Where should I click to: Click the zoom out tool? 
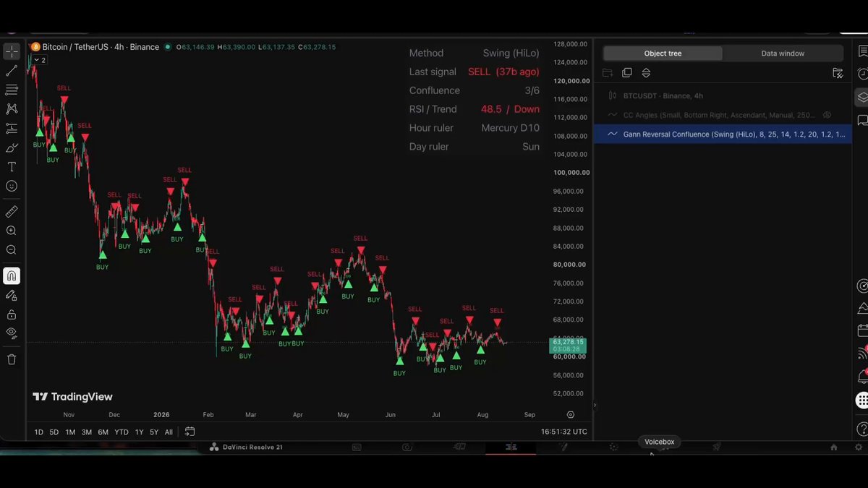click(12, 250)
